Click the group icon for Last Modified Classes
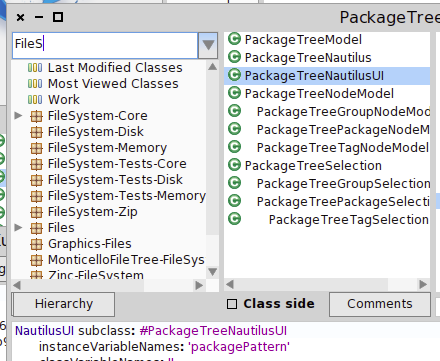440x361 pixels. click(x=35, y=68)
